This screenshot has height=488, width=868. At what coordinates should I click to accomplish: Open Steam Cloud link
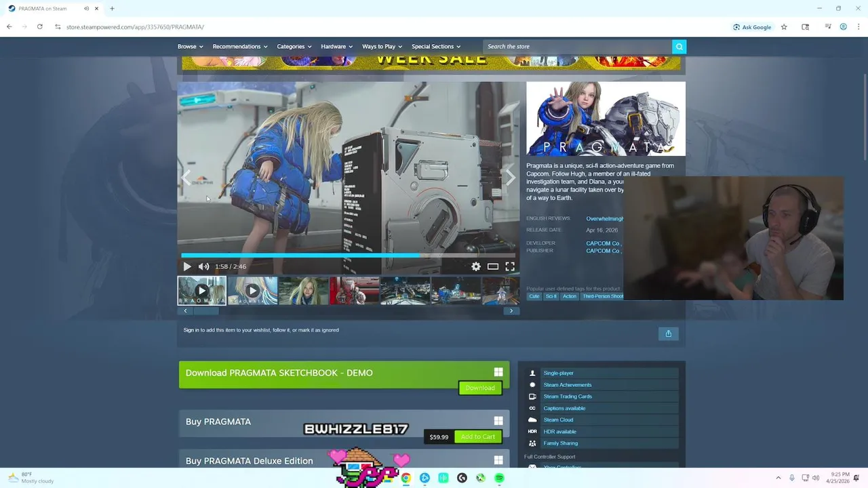click(558, 420)
